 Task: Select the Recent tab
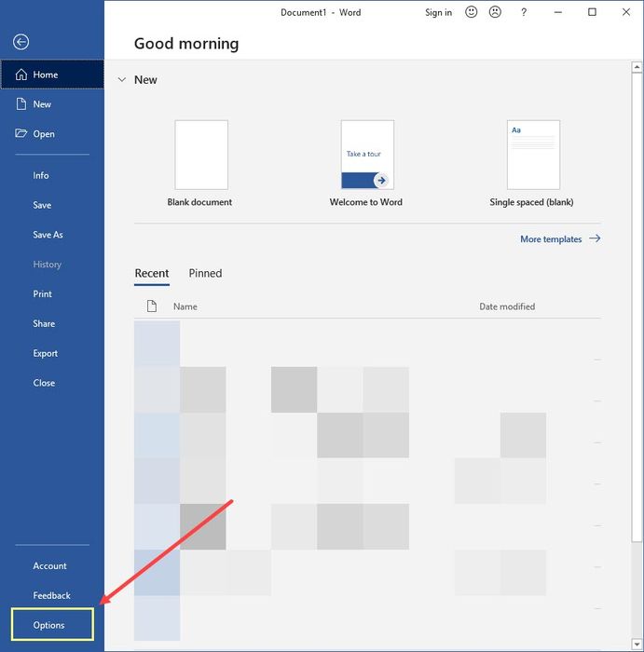click(152, 274)
